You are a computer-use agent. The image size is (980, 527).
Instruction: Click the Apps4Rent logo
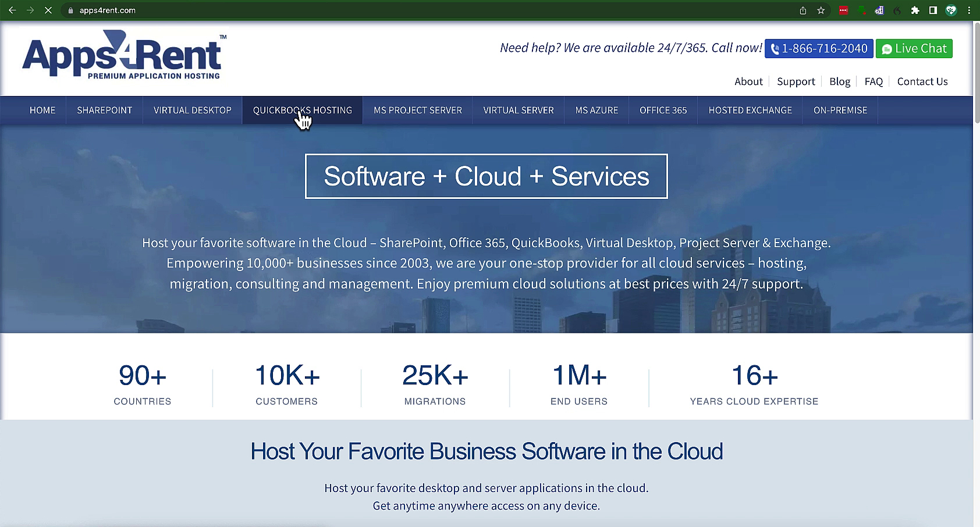pyautogui.click(x=124, y=55)
